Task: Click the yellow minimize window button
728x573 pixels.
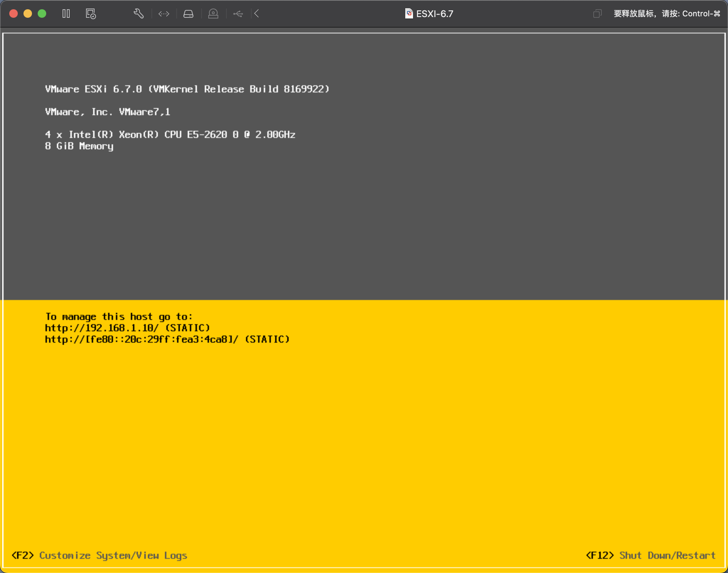Action: coord(28,14)
